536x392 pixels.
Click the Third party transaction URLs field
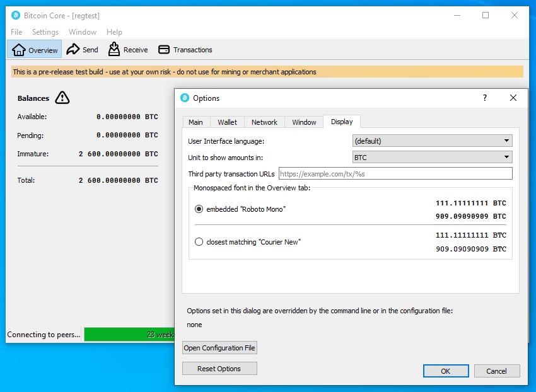point(395,173)
